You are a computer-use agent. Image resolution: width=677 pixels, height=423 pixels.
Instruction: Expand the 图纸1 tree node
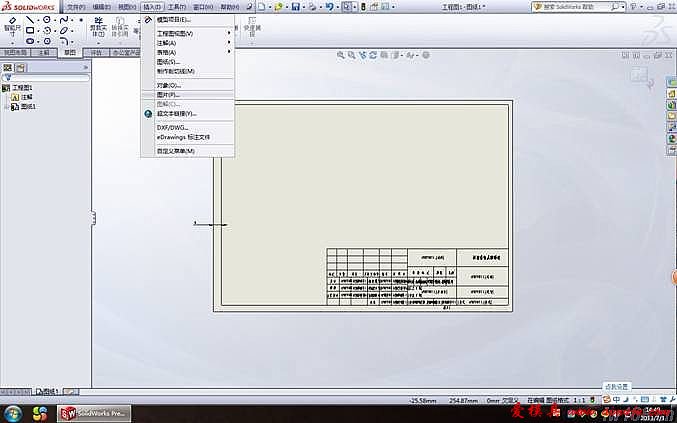(5, 106)
